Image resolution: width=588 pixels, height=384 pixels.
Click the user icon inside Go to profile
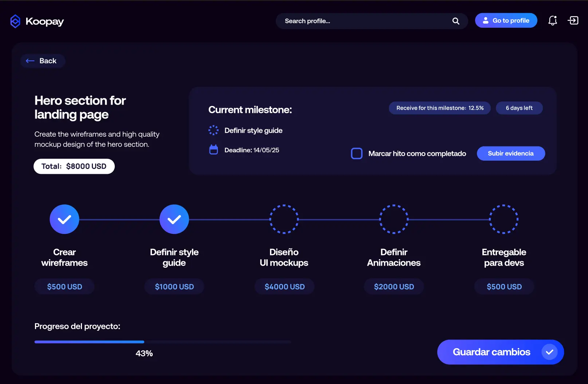[485, 20]
